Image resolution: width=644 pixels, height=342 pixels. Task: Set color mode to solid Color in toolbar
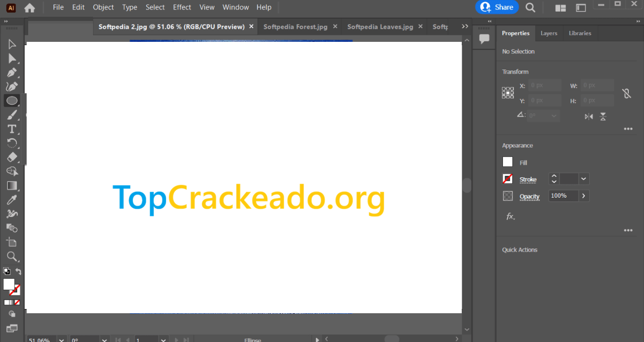[x=7, y=302]
